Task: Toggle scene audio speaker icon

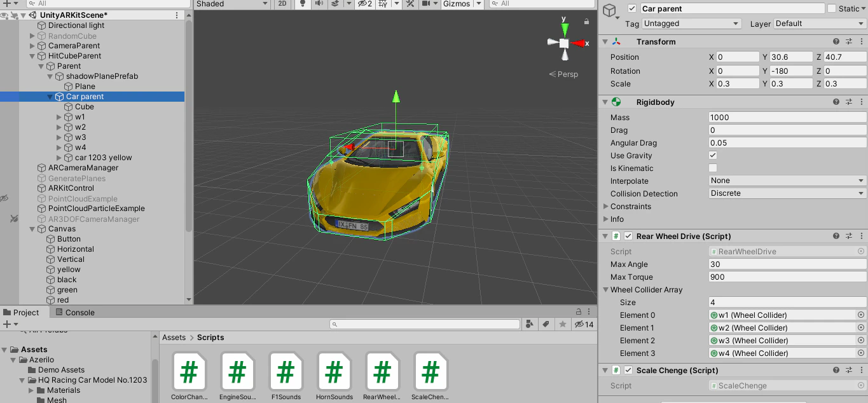Action: tap(319, 4)
